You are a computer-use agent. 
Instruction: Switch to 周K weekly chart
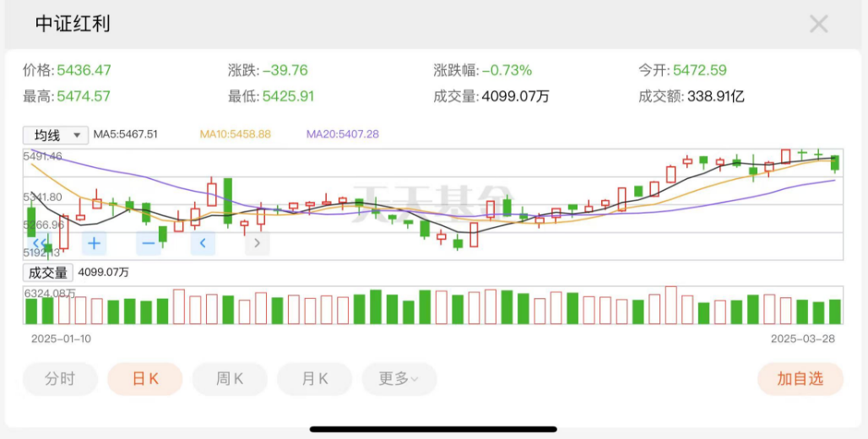click(230, 379)
